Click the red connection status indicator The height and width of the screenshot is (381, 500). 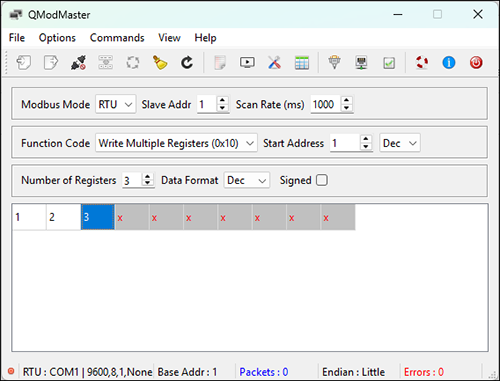tap(11, 371)
